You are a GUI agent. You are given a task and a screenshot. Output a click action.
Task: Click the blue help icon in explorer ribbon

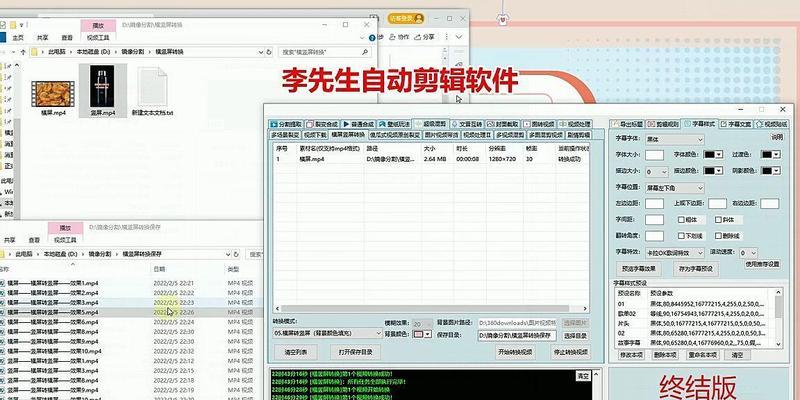(372, 38)
